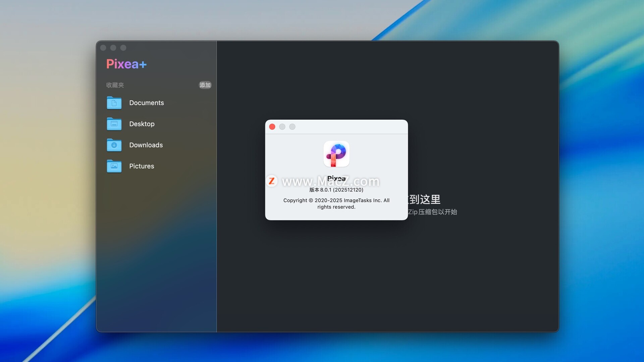Click the version 8.0.1 text
644x362 pixels.
tap(336, 190)
